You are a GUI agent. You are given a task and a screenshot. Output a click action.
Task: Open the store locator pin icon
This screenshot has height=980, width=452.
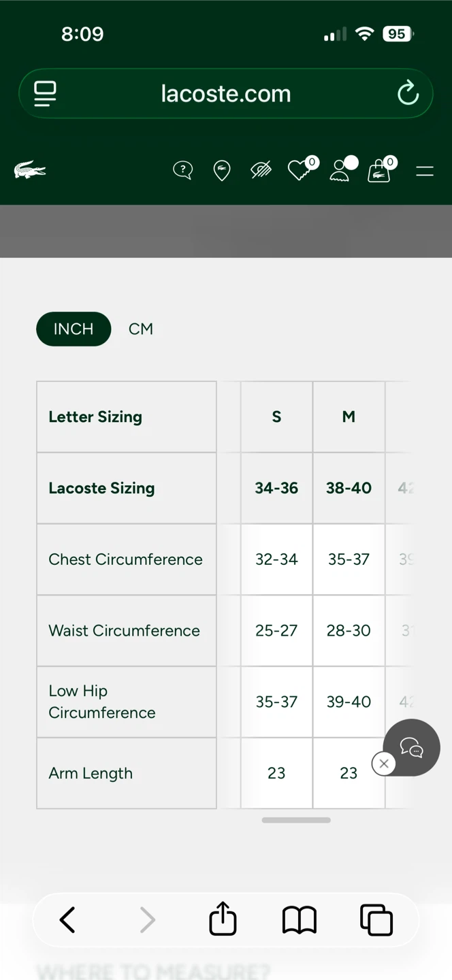pos(222,171)
